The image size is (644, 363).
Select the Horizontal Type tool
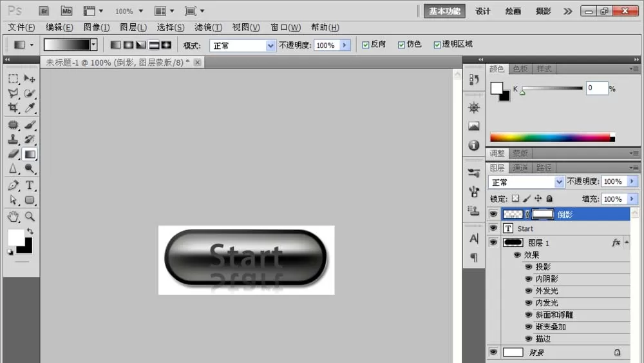tap(30, 186)
